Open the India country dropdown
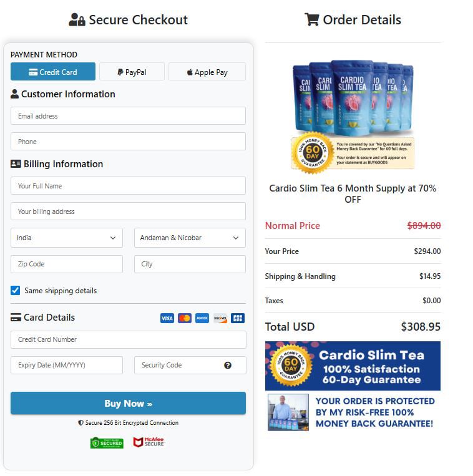Screen dimensions: 473x476 click(67, 238)
